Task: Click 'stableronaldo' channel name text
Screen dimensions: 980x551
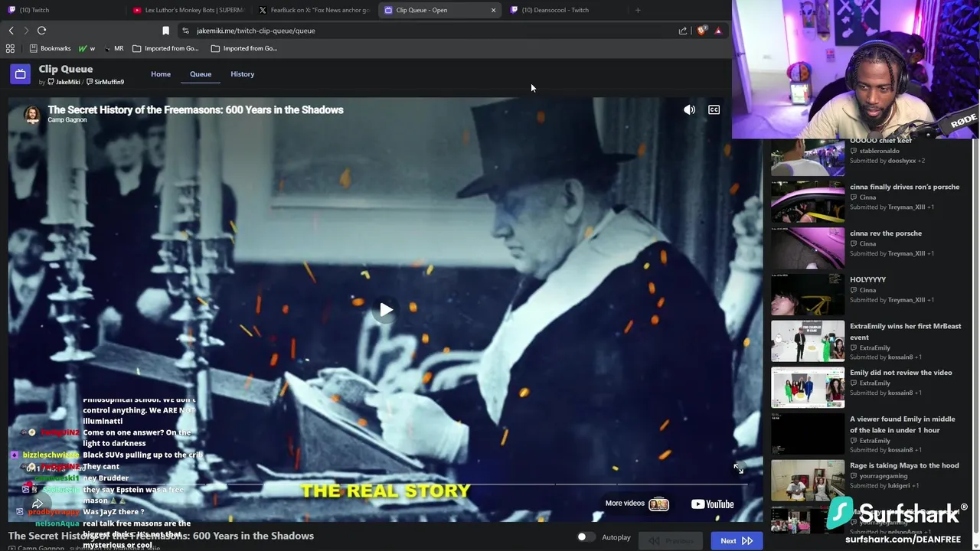Action: coord(879,151)
